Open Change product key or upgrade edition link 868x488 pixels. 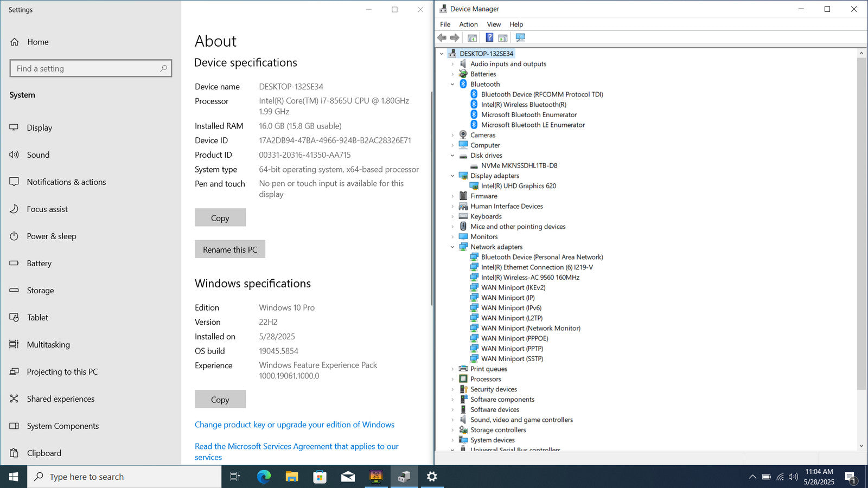coord(295,425)
